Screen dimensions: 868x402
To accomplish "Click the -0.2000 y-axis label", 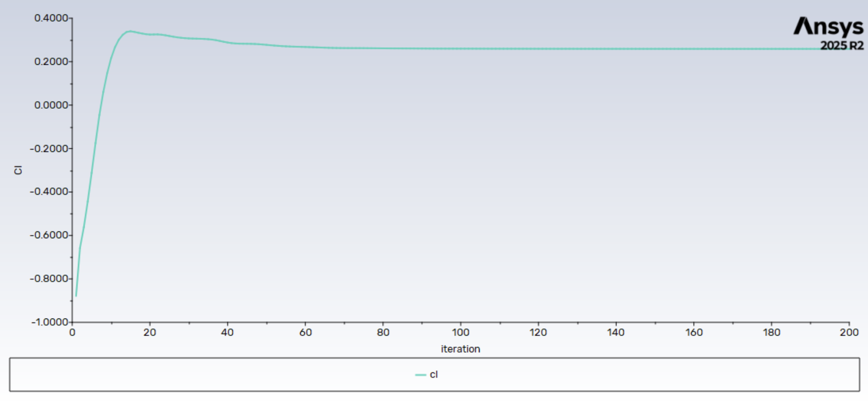I will tap(49, 149).
